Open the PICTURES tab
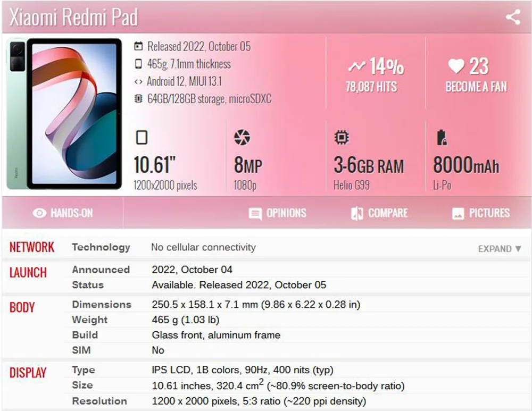The width and height of the screenshot is (532, 411). 481,213
